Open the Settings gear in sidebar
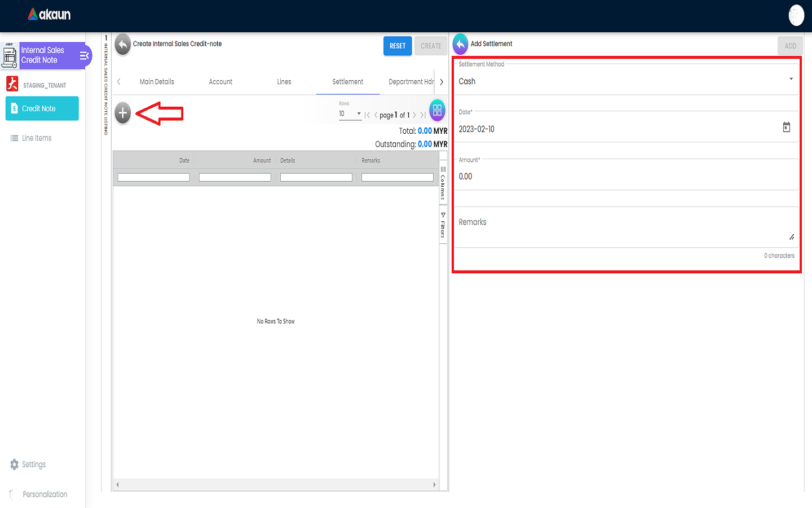The width and height of the screenshot is (812, 508). pyautogui.click(x=15, y=465)
